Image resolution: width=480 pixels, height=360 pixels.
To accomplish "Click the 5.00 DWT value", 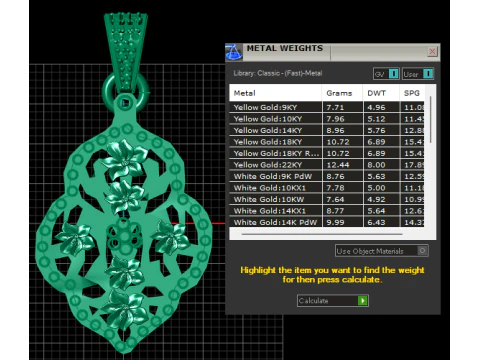I will [x=376, y=188].
